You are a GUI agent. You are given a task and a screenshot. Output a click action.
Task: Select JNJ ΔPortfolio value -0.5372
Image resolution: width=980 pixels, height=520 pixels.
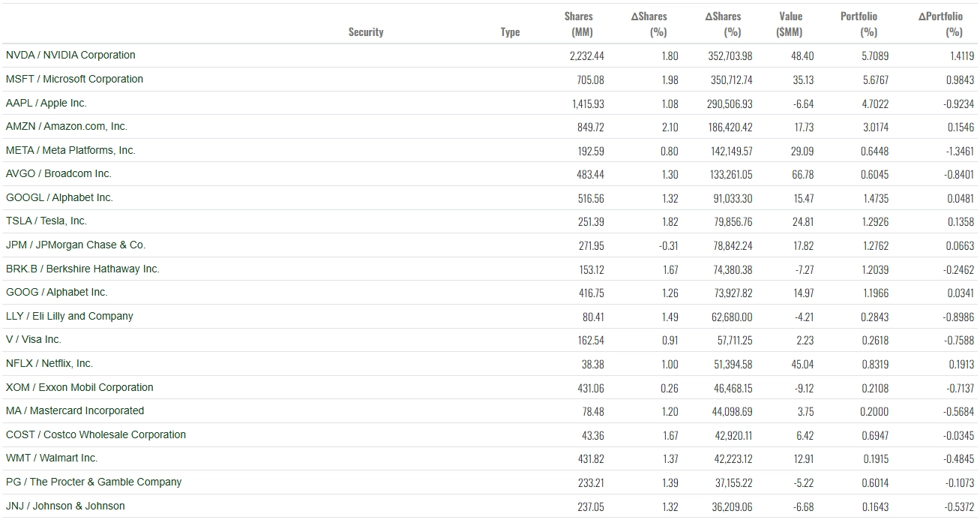click(958, 507)
